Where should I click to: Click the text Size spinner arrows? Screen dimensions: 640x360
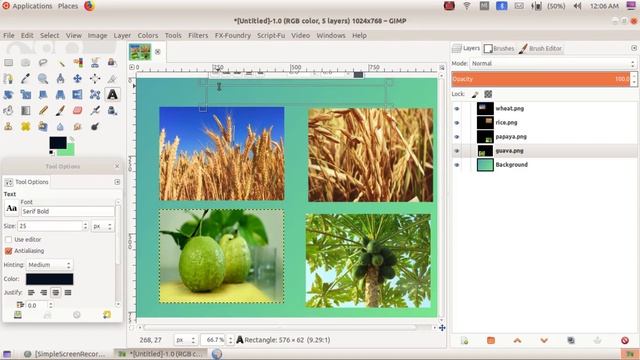click(x=85, y=226)
